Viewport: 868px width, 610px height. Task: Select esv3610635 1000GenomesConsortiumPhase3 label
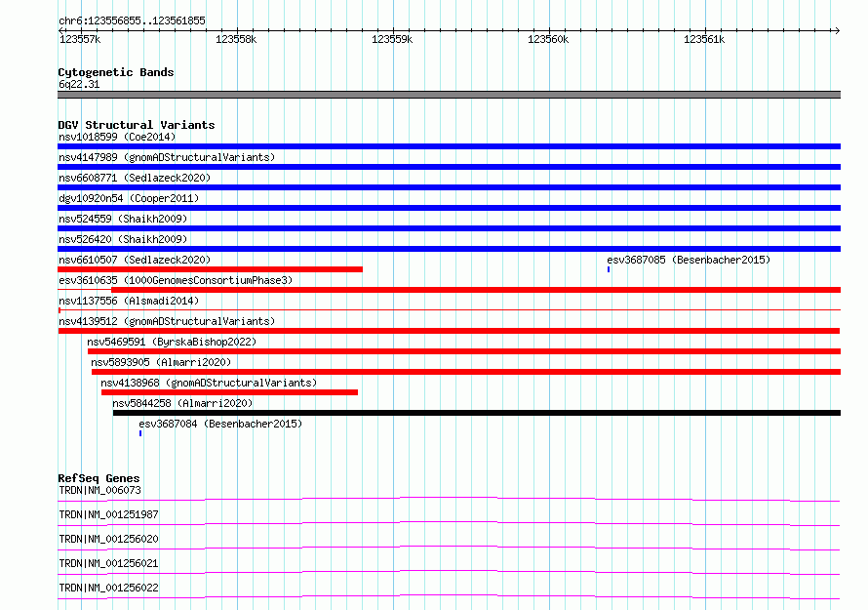(x=176, y=280)
